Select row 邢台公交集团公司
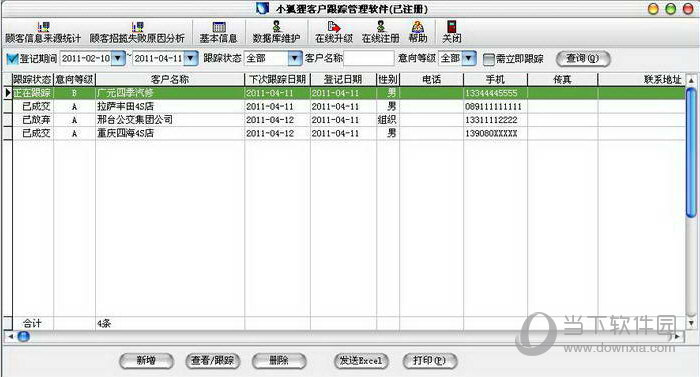Screen dimensions: 700x377 point(348,120)
